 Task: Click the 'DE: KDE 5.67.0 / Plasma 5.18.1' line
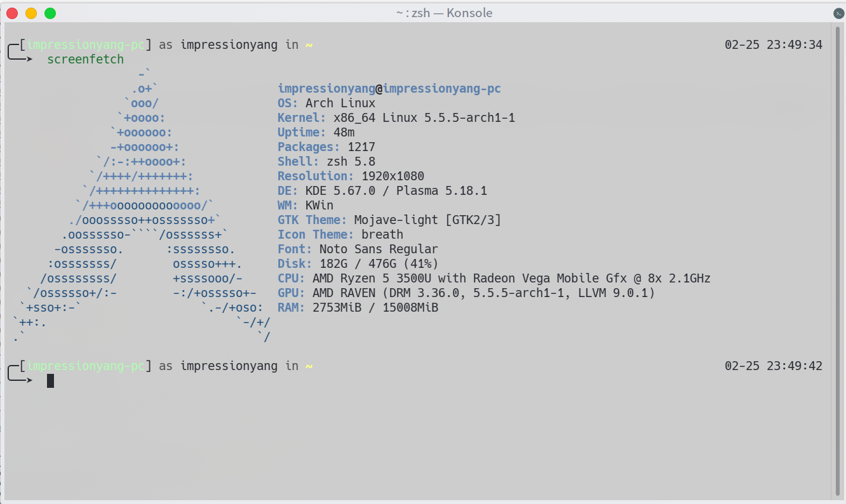(382, 191)
